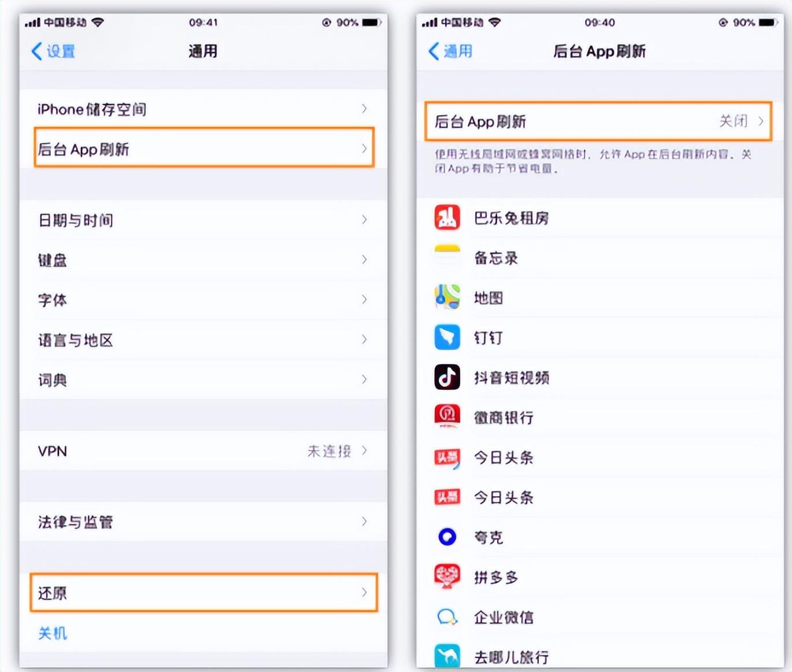Select iPhone储存空间 label
Screen dimensions: 792x672
(x=92, y=109)
